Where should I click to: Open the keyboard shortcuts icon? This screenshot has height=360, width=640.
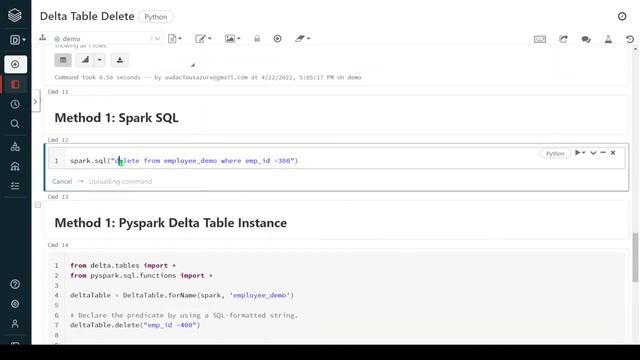pos(540,39)
